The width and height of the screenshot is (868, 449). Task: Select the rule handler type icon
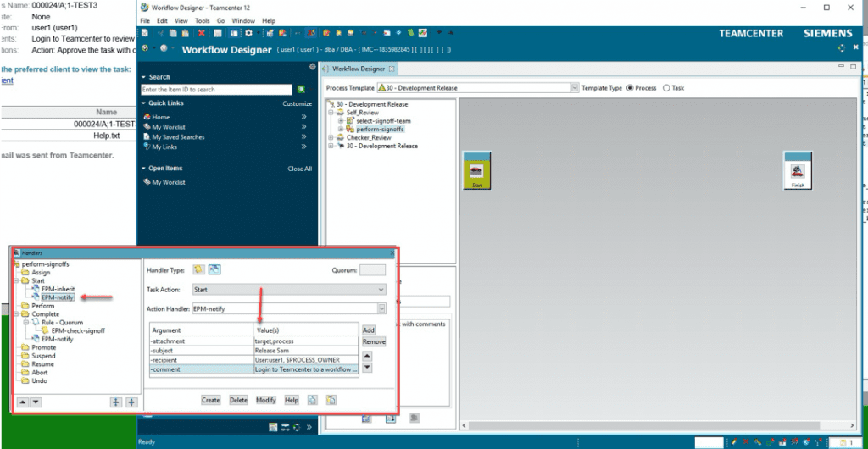click(x=198, y=269)
